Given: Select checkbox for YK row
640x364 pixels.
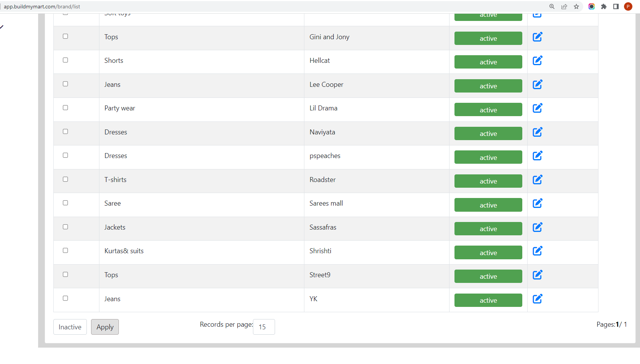Looking at the screenshot, I should pos(66,298).
